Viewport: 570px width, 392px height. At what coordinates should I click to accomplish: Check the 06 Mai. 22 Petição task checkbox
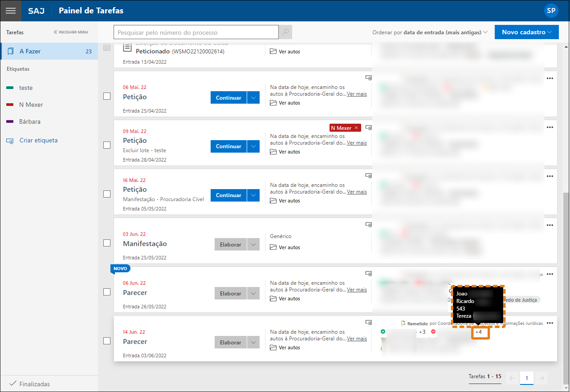tap(107, 96)
